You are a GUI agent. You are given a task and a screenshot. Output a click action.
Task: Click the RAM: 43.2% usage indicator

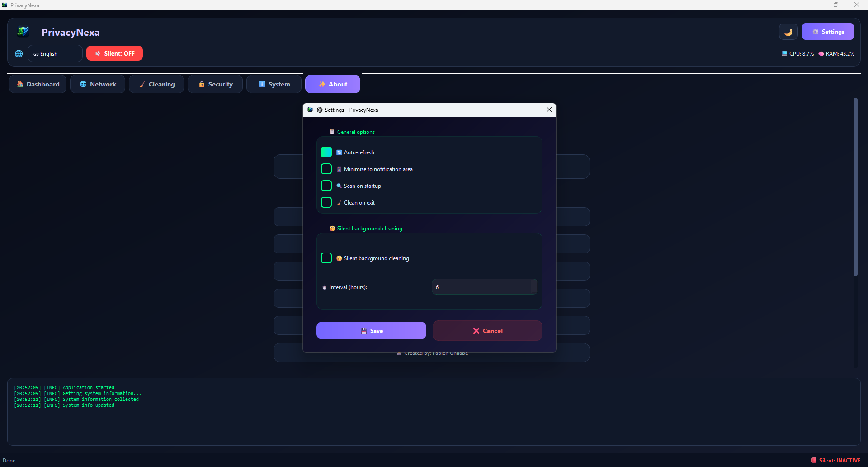[x=836, y=53]
